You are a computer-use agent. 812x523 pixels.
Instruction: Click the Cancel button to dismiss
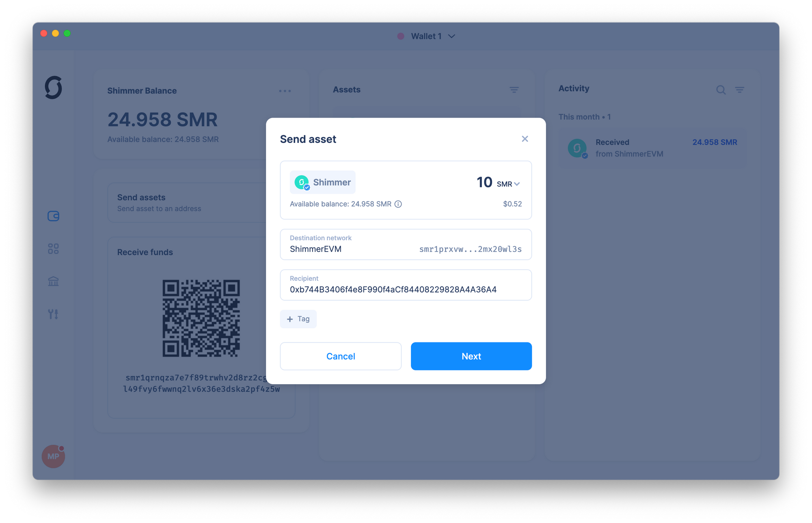click(x=341, y=356)
